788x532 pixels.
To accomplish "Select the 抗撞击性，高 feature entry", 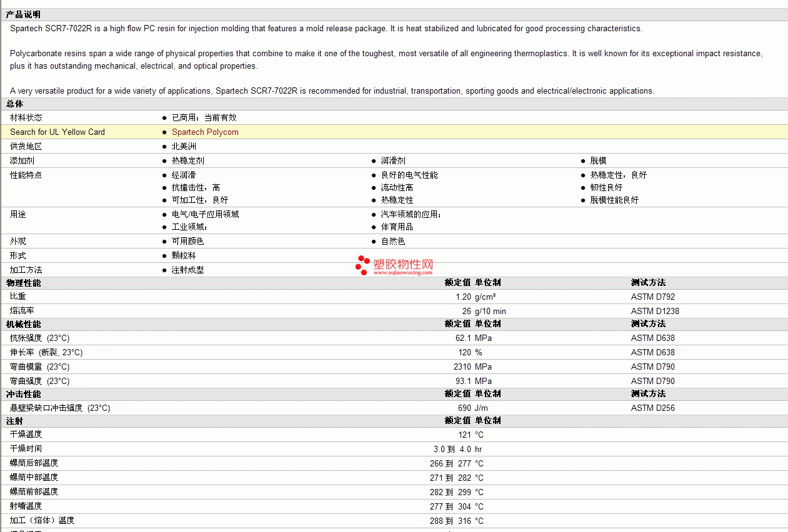I will pos(196,187).
